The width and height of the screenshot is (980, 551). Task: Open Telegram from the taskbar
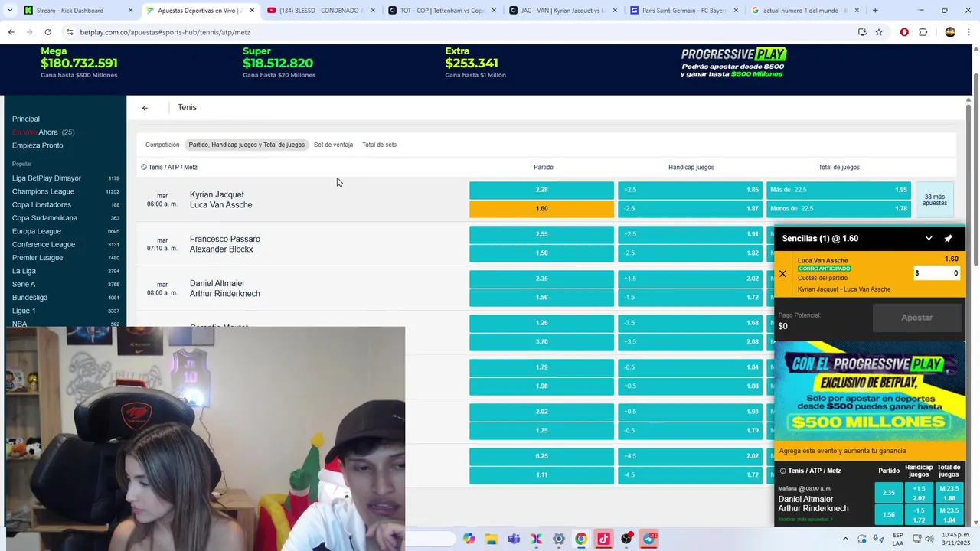click(x=649, y=539)
